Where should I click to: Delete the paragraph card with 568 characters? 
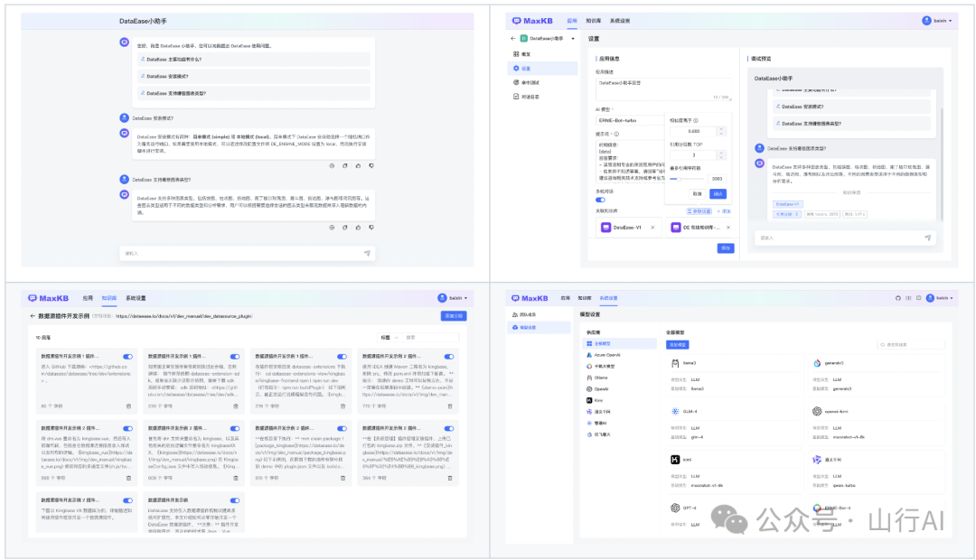129,478
